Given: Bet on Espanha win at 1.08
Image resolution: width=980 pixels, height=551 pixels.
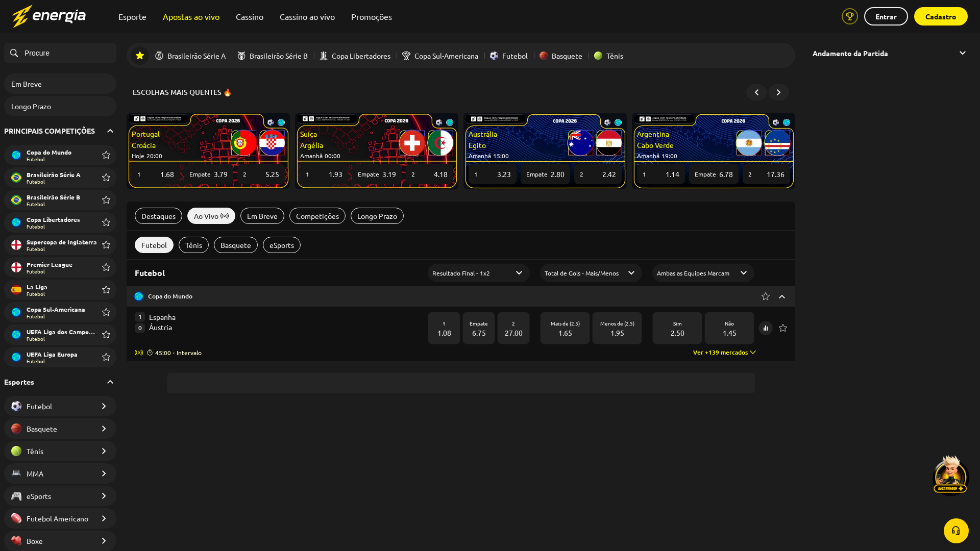Looking at the screenshot, I should pos(444,328).
